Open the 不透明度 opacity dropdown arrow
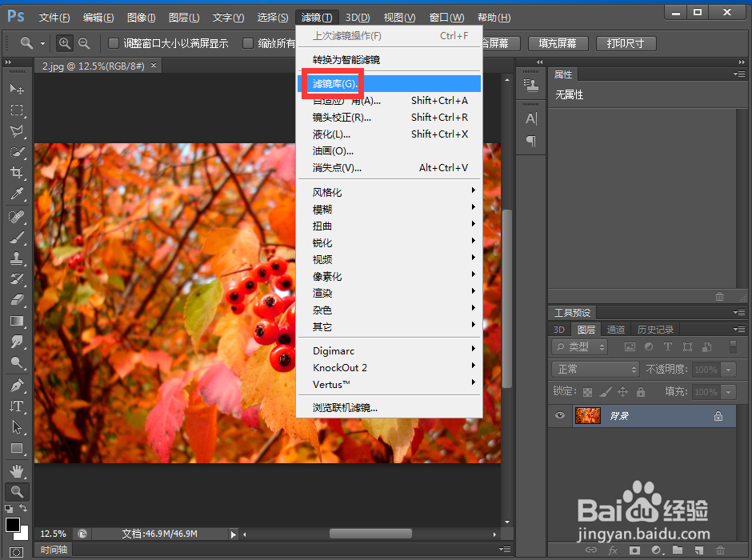The width and height of the screenshot is (752, 560). click(x=729, y=369)
